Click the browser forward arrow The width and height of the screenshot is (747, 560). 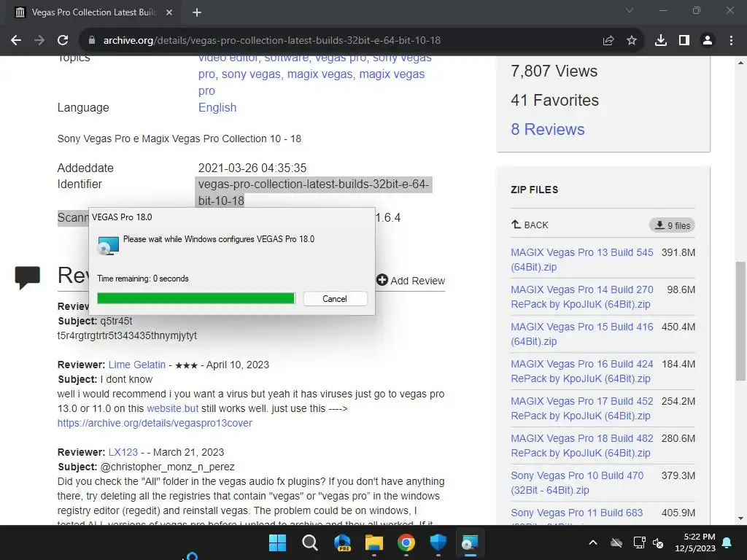click(x=39, y=41)
